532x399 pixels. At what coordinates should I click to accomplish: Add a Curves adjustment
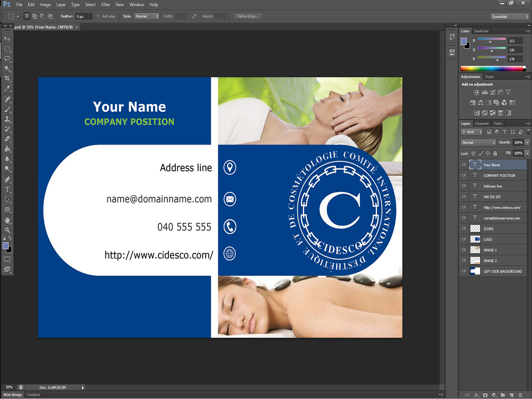click(493, 93)
